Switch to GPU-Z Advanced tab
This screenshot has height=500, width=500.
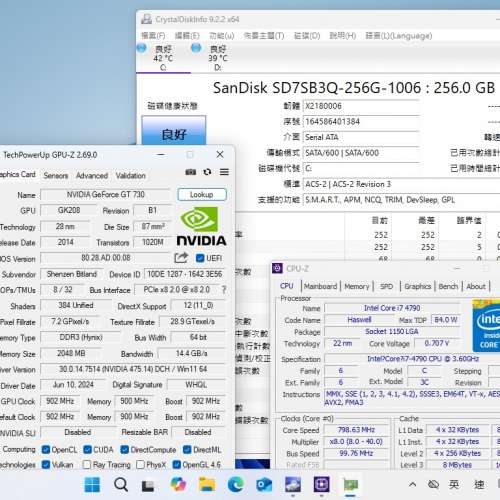[92, 176]
